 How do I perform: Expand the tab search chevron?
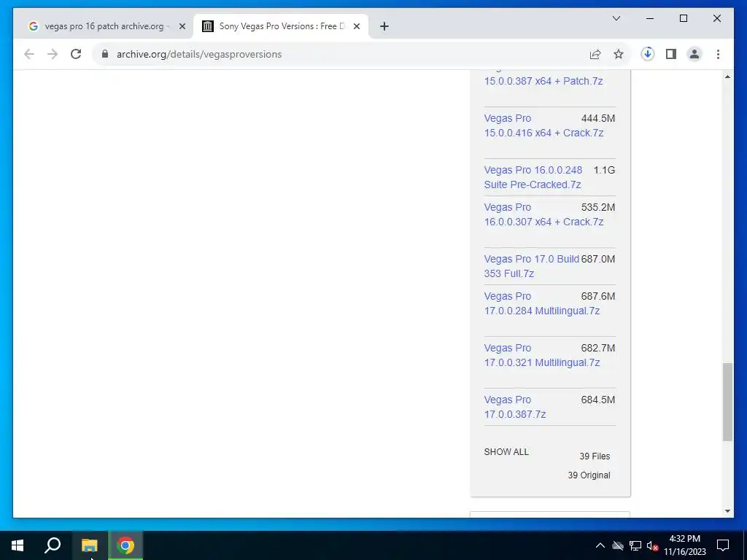pos(616,18)
